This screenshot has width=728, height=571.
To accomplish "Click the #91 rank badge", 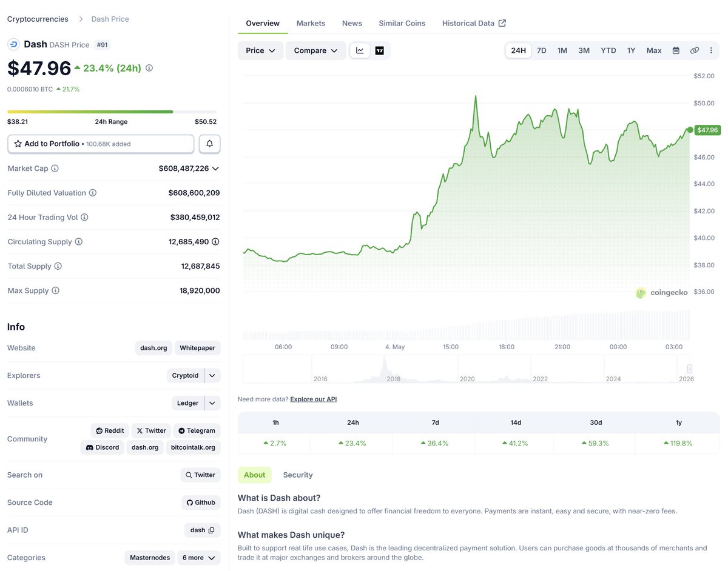I will coord(102,45).
